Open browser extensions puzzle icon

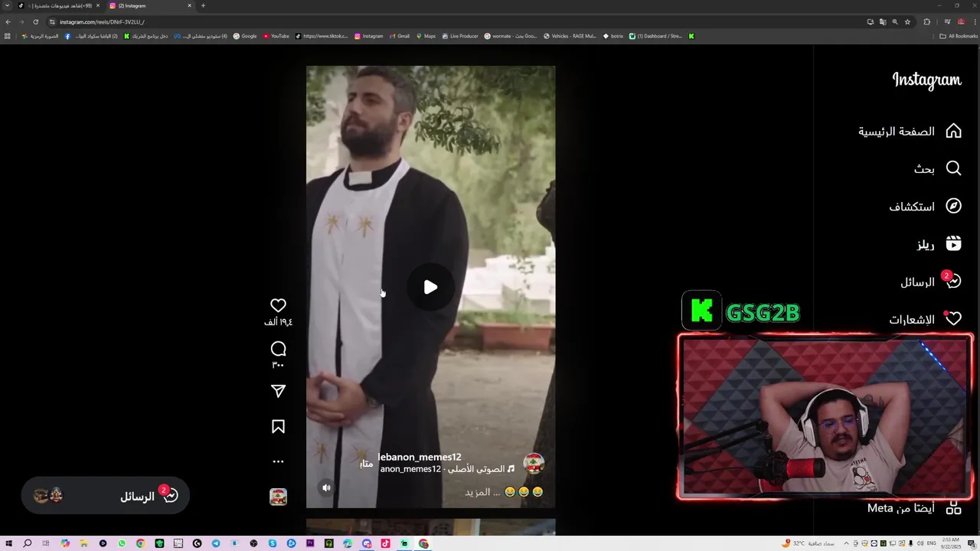pos(926,21)
